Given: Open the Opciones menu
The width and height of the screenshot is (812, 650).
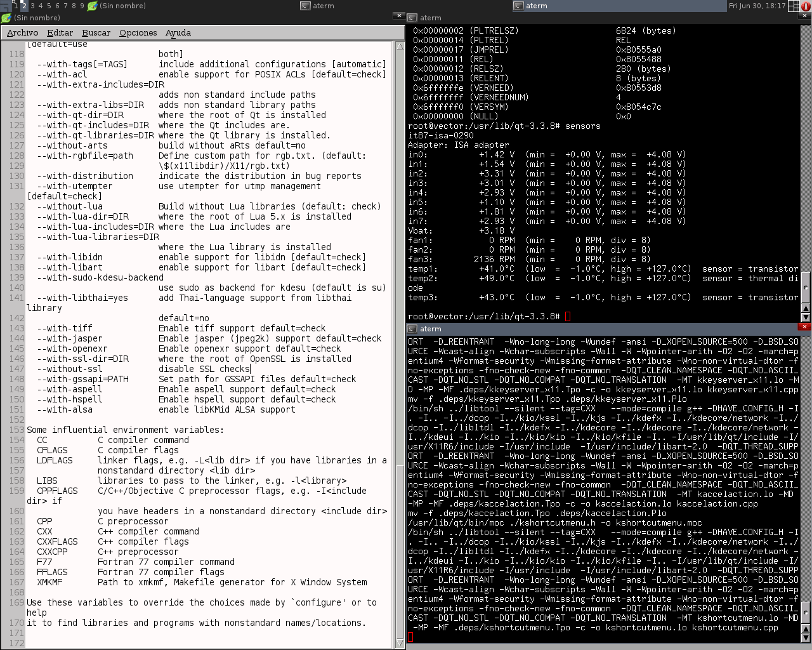Looking at the screenshot, I should pyautogui.click(x=138, y=32).
